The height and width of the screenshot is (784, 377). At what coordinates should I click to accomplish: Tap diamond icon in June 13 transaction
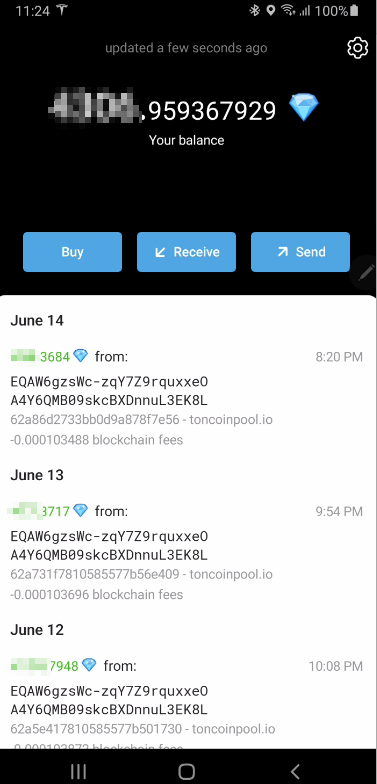click(80, 510)
